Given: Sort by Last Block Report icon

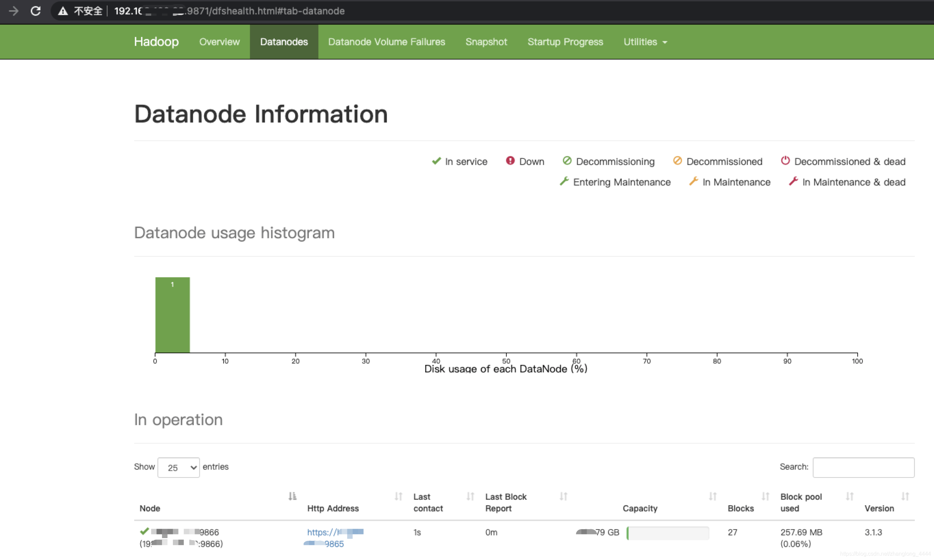Looking at the screenshot, I should click(564, 496).
